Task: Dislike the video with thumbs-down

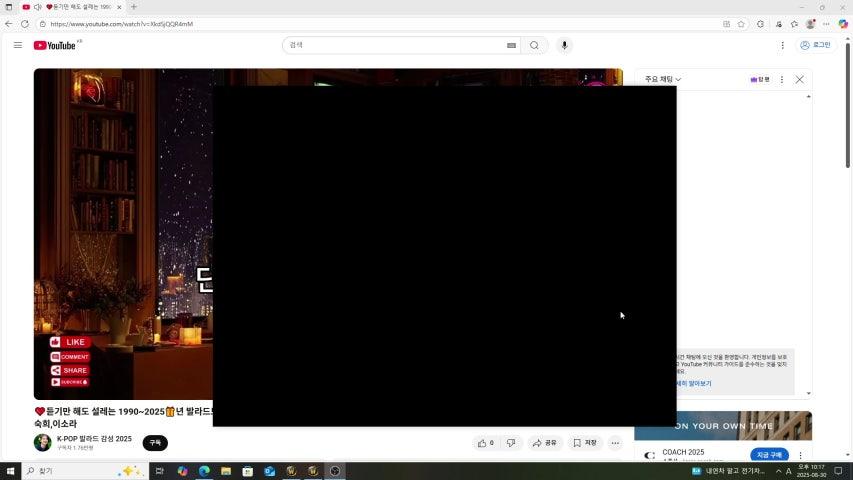Action: coord(511,443)
